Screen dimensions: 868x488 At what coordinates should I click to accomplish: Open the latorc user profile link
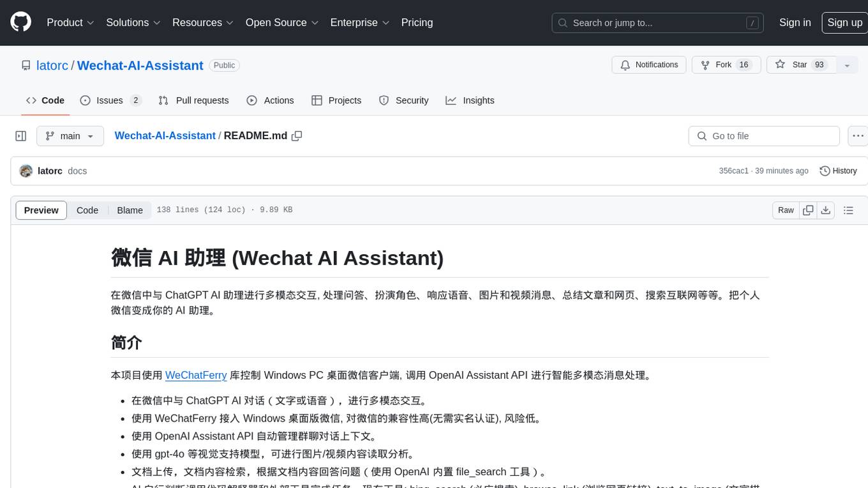click(52, 65)
